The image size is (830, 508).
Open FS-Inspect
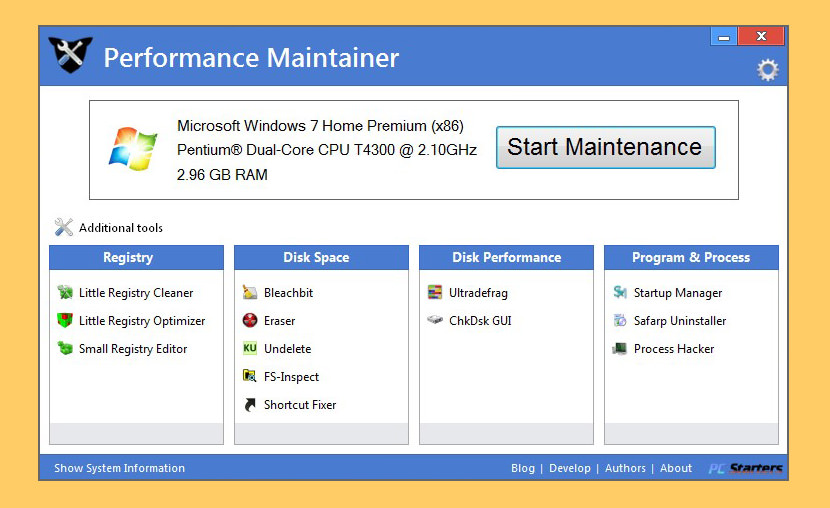[291, 377]
